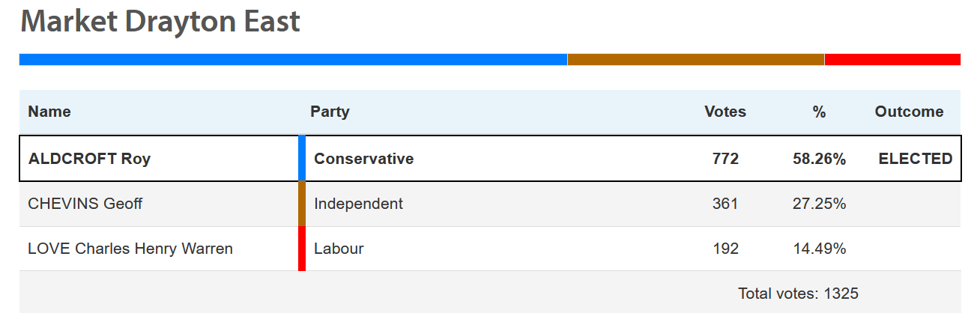
Task: Click the % column header
Action: (x=819, y=112)
